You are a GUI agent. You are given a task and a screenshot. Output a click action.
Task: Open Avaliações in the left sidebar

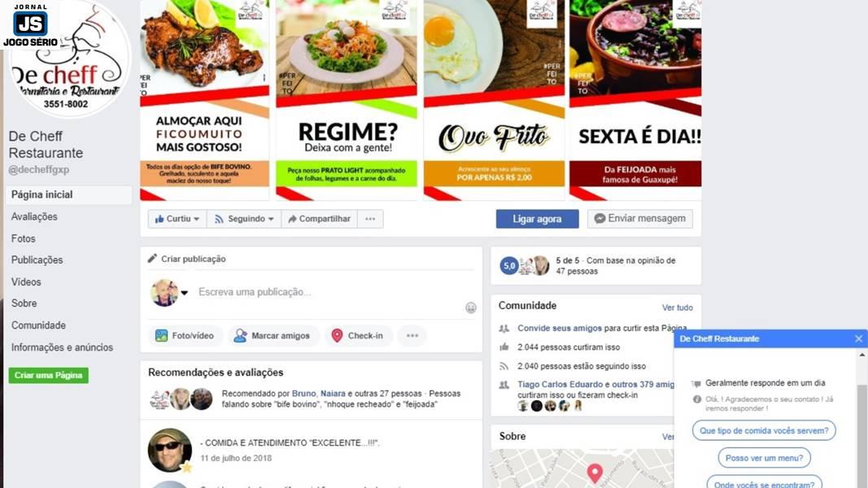34,216
